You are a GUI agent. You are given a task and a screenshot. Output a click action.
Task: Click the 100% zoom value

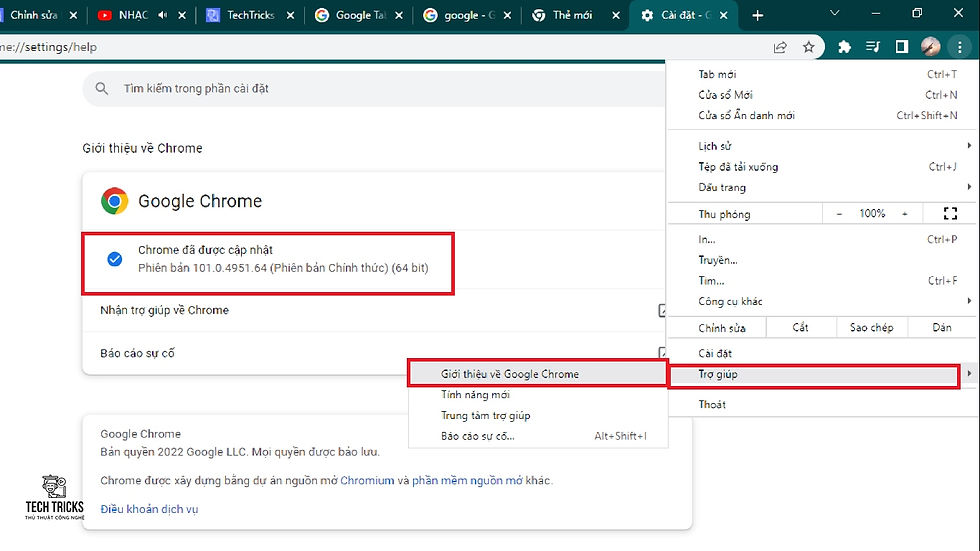pos(872,214)
